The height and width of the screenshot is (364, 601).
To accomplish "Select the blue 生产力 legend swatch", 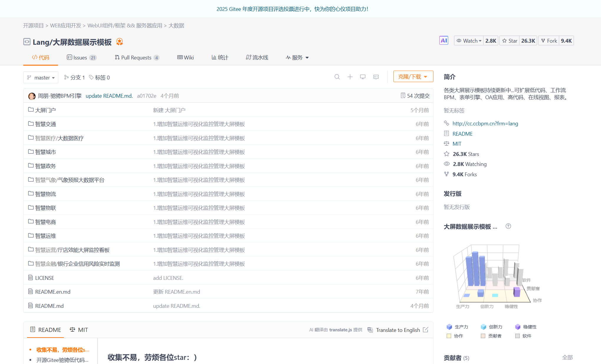I will 449,327.
